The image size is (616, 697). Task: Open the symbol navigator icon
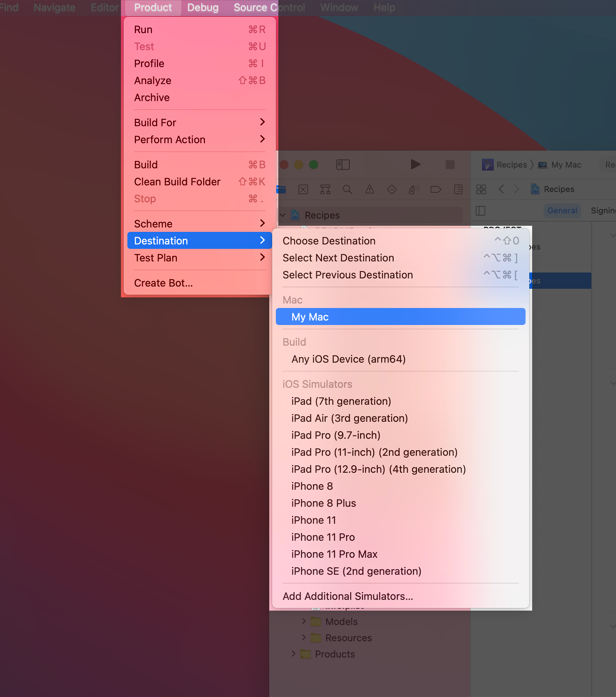(325, 189)
